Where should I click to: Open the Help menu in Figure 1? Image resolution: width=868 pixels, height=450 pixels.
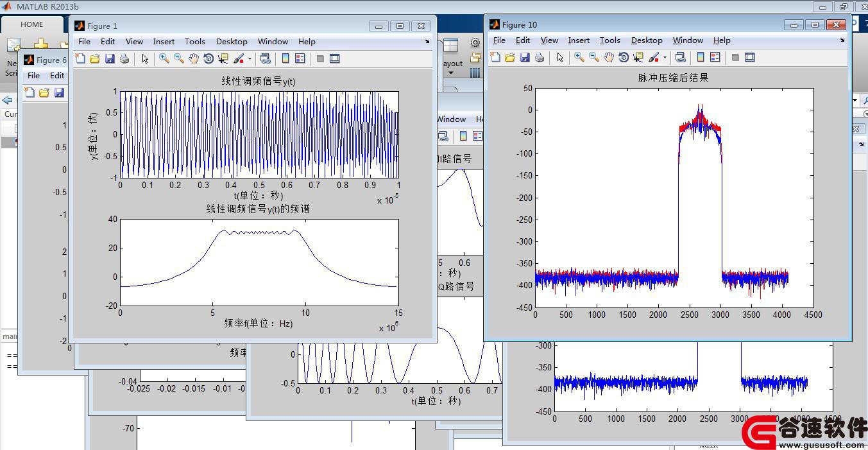[307, 42]
